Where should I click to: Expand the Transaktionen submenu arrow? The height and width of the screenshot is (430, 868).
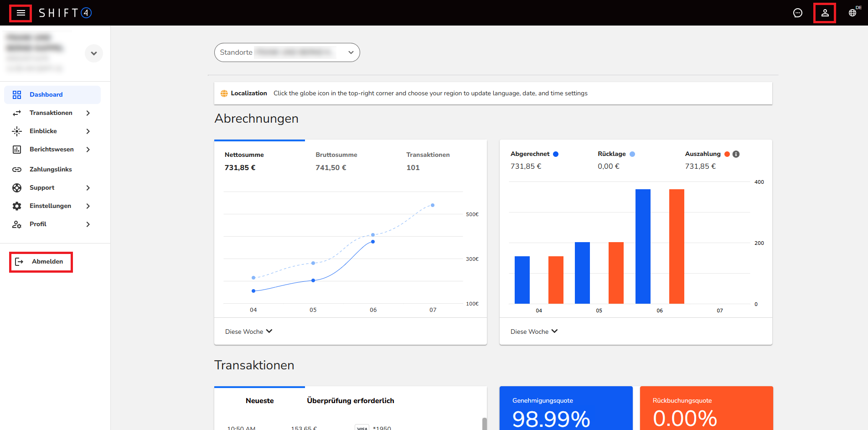coord(88,113)
